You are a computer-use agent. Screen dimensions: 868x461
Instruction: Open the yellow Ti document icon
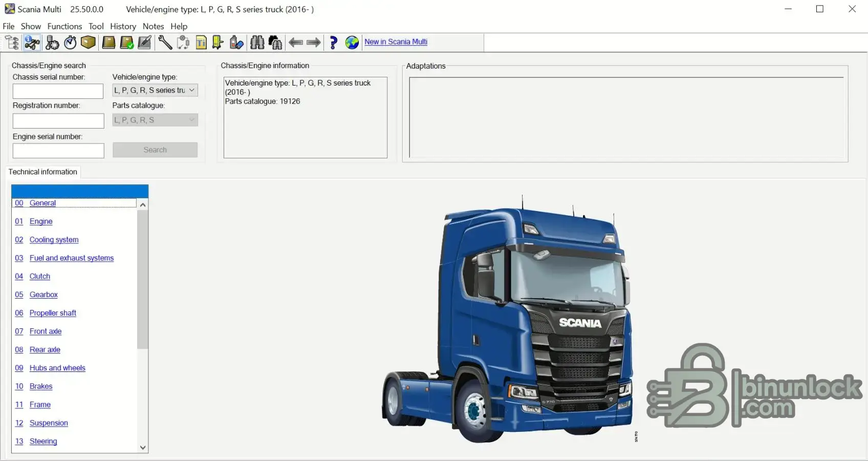coord(201,43)
